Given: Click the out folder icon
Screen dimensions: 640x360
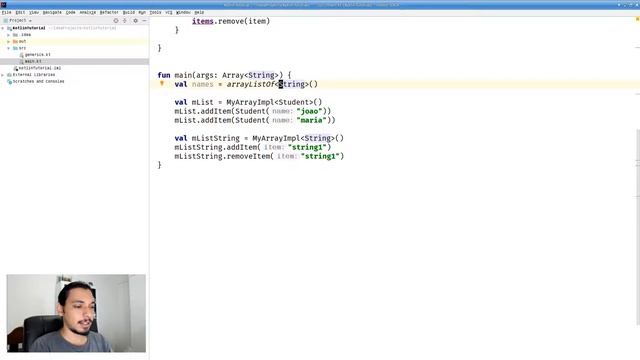Looking at the screenshot, I should [15, 42].
